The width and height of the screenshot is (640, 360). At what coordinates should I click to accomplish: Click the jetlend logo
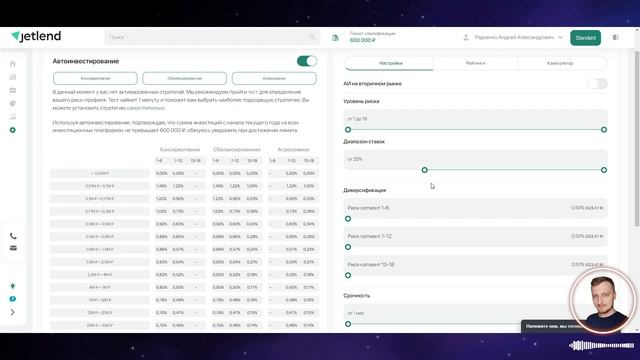coord(36,36)
